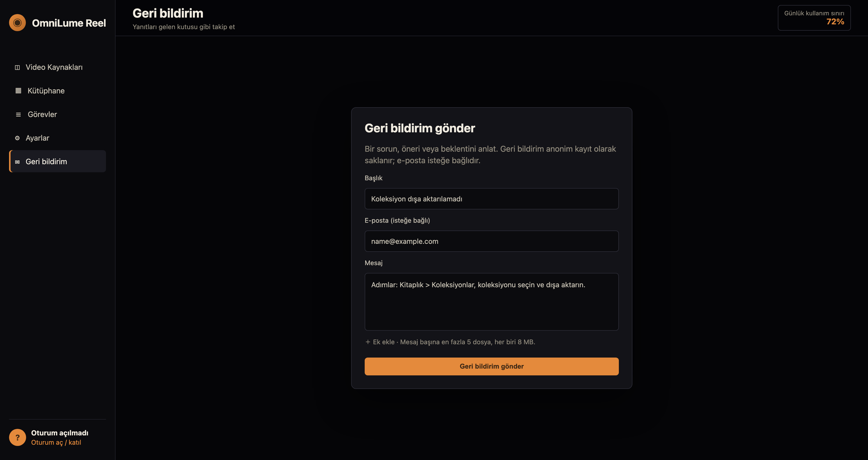Click the question mark user avatar
Screen dimensions: 868x460
(18, 437)
